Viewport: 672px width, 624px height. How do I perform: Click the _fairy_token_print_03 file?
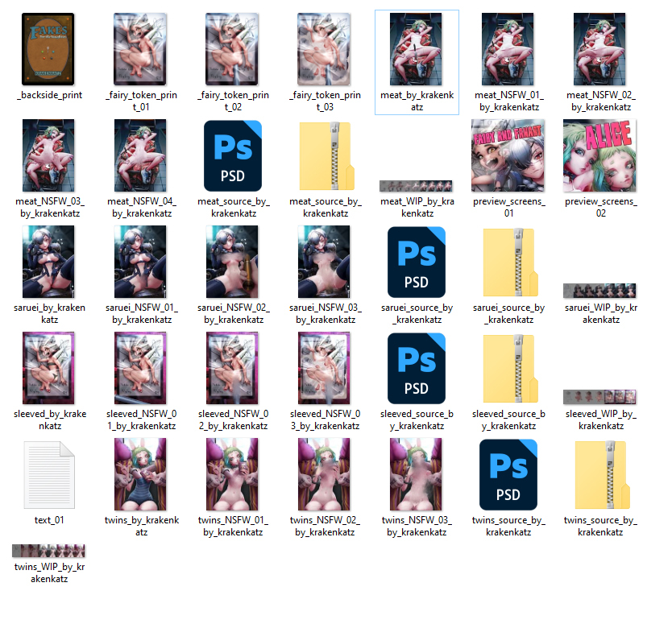325,48
